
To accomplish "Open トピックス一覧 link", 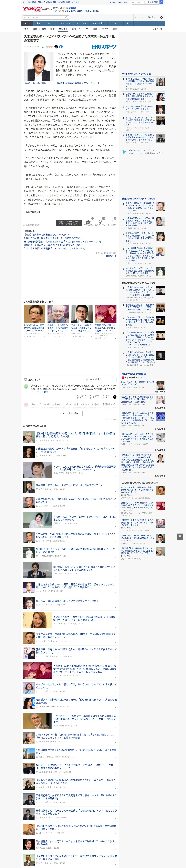I will 155,29.
